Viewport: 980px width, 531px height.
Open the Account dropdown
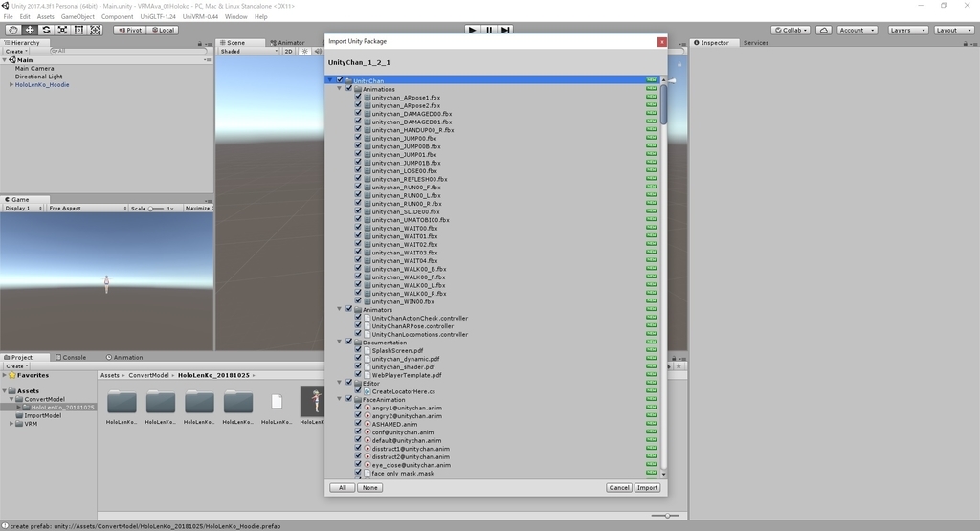pyautogui.click(x=857, y=30)
